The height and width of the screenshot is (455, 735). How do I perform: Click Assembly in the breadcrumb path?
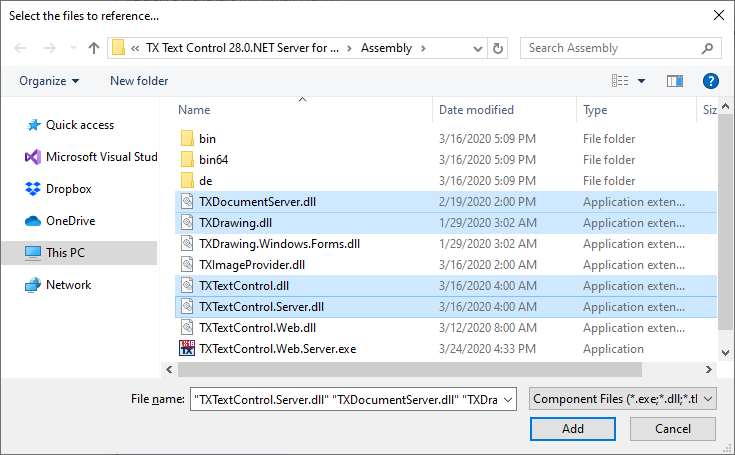pos(386,48)
